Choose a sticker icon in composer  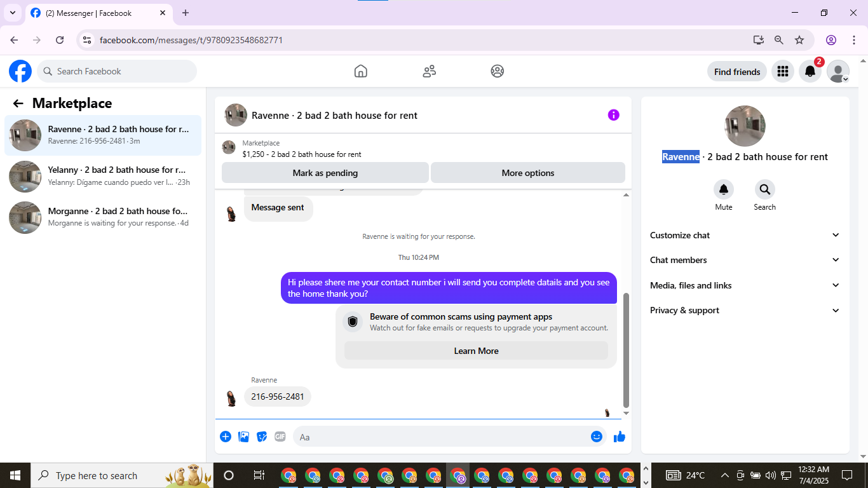(262, 437)
